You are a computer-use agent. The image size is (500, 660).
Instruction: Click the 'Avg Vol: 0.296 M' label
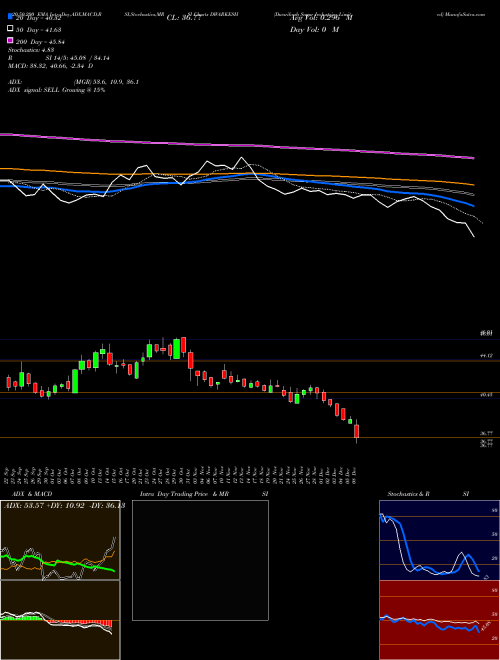tap(321, 18)
